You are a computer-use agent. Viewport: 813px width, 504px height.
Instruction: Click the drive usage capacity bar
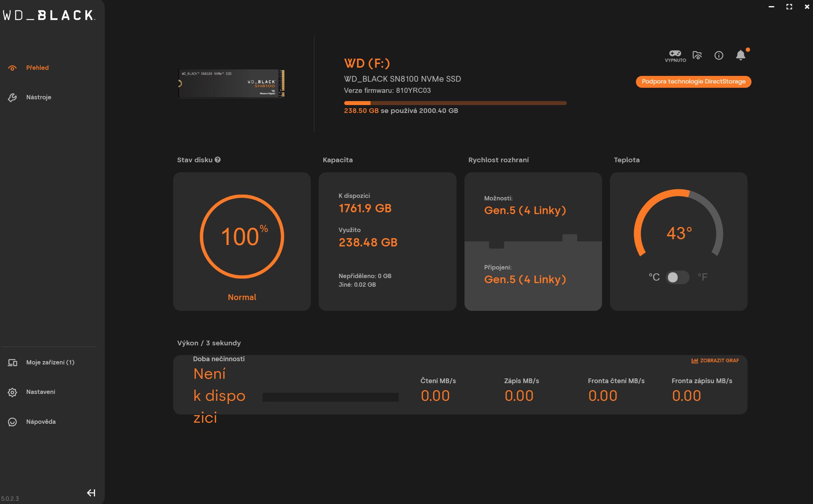(455, 103)
